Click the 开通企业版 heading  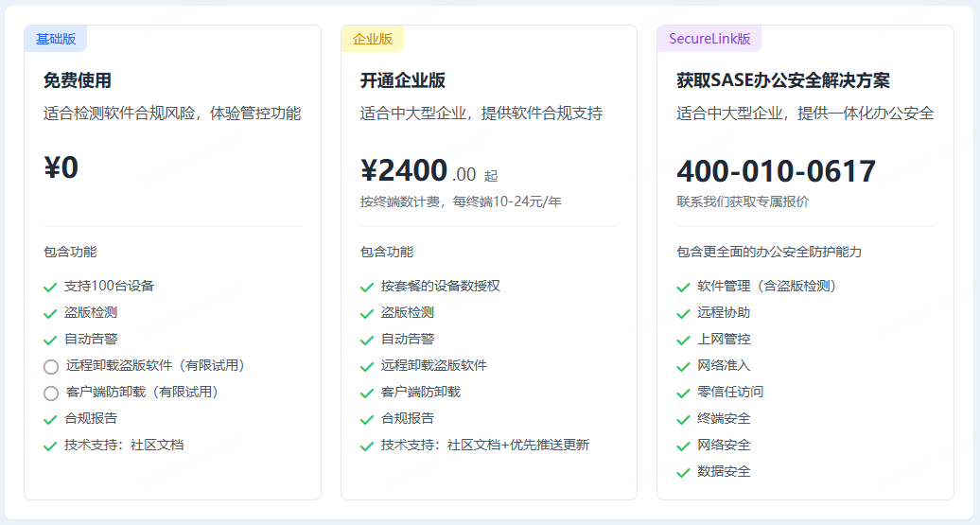click(403, 80)
